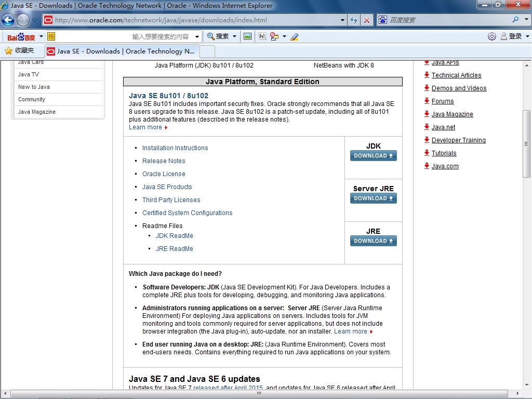Expand the address bar URL history dropdown
The height and width of the screenshot is (399, 532).
342,20
